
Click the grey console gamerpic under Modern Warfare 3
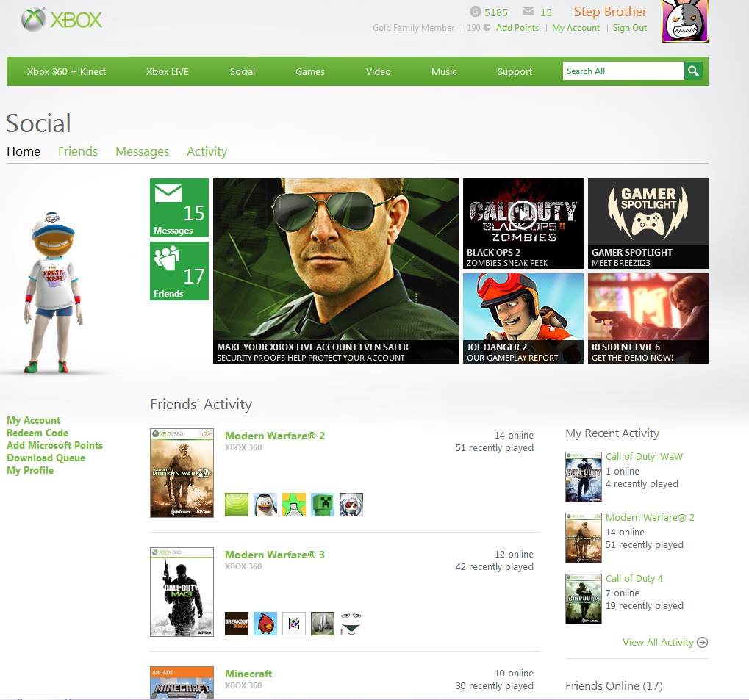[323, 624]
